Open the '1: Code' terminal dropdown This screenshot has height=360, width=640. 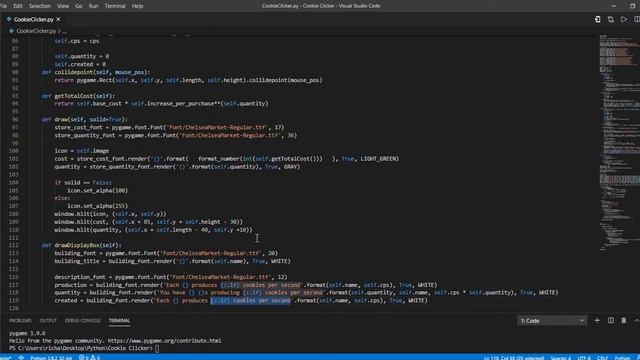coord(552,321)
